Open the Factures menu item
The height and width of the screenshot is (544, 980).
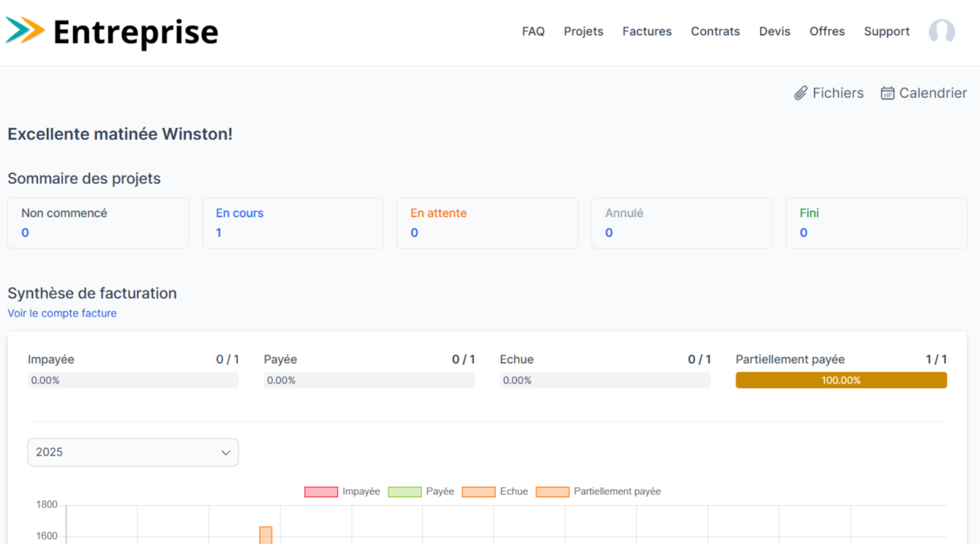click(x=647, y=31)
